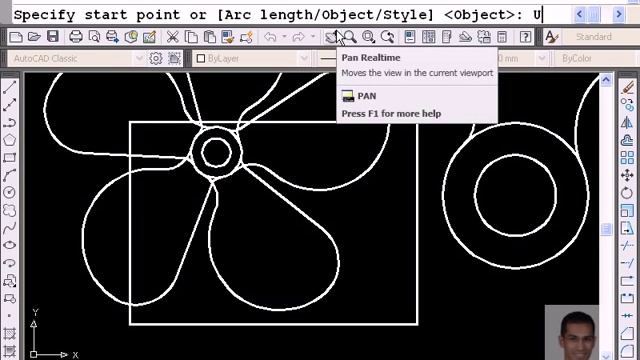Create a new drawing with QNew icon
This screenshot has width=640, height=360.
[16, 37]
